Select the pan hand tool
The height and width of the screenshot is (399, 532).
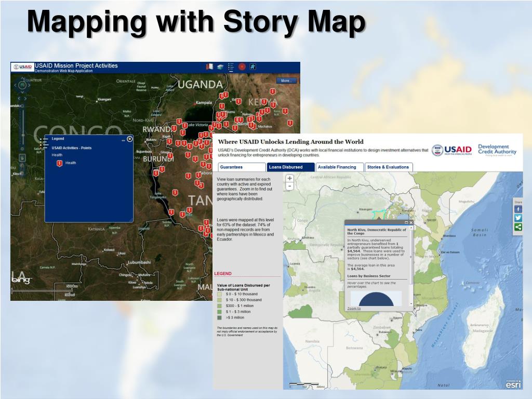pyautogui.click(x=22, y=157)
